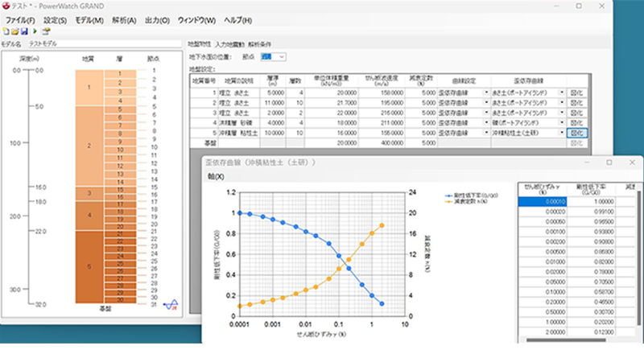
Task: Click the Save floppy disk icon
Action: click(x=23, y=31)
